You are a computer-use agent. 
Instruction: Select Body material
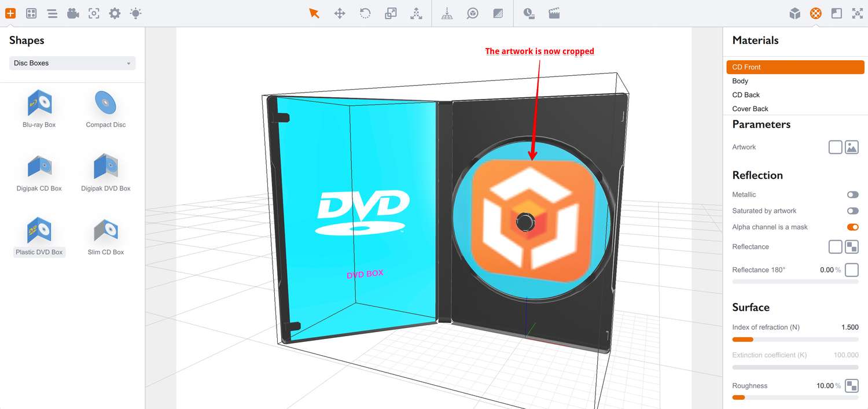(x=795, y=81)
